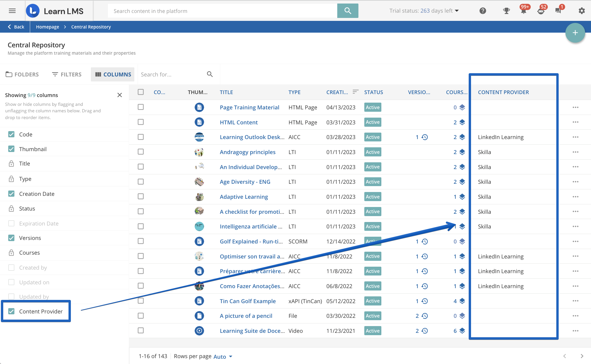Open the settings gear icon
This screenshot has width=591, height=364.
coord(582,11)
